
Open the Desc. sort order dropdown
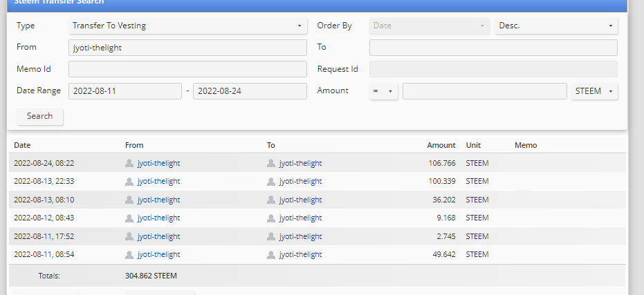tap(556, 26)
